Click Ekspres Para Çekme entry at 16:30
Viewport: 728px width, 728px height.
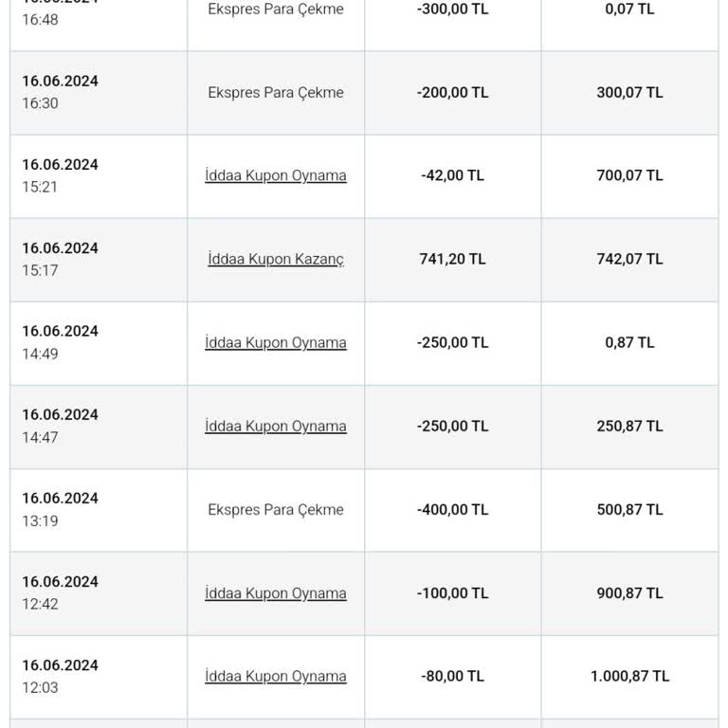276,92
